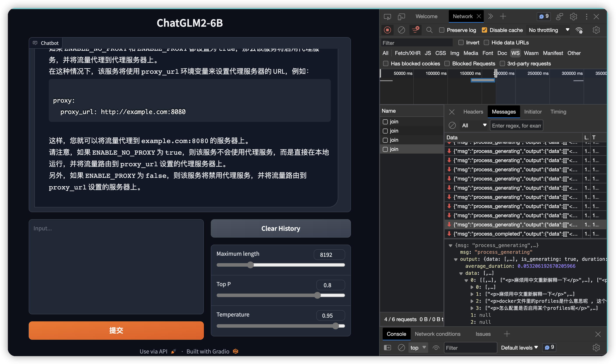Screen dimensions: 616x364
Task: Open Default levels dropdown in console
Action: click(x=519, y=348)
